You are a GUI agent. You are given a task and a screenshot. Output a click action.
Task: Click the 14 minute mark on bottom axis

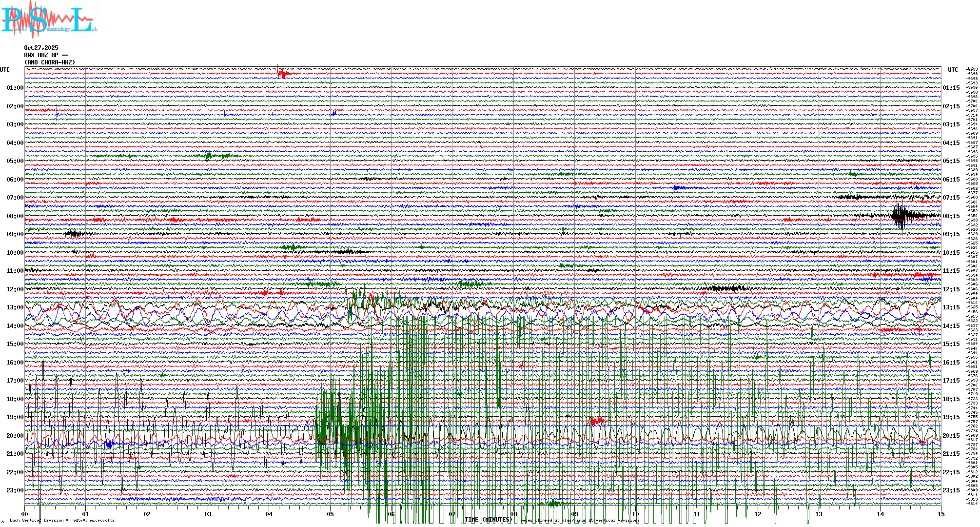pos(880,514)
